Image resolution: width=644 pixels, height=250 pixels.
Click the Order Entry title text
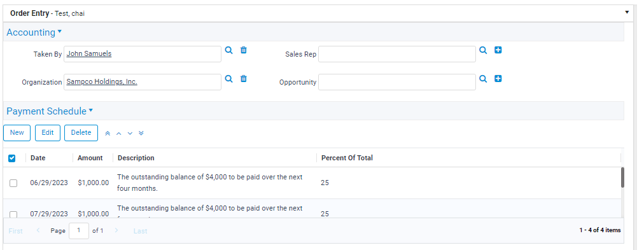click(x=29, y=13)
